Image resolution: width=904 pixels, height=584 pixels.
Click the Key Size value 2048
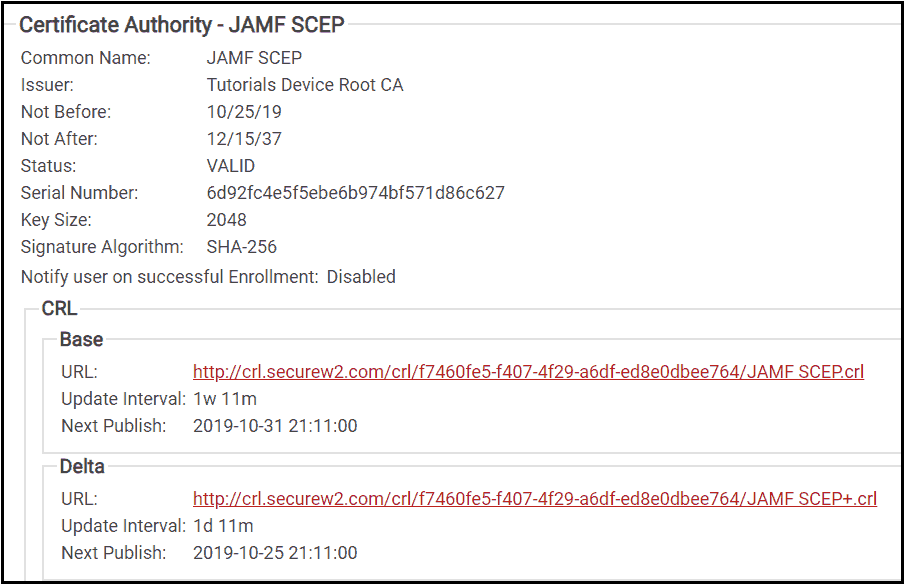pos(227,220)
